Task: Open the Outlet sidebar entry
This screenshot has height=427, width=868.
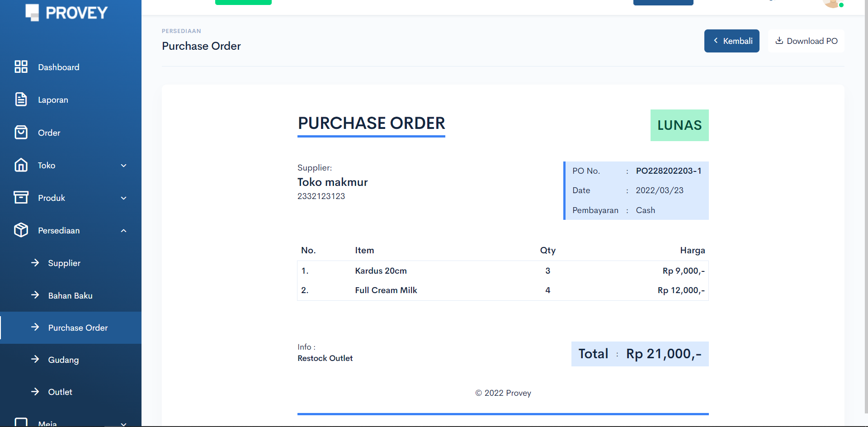Action: coord(60,392)
